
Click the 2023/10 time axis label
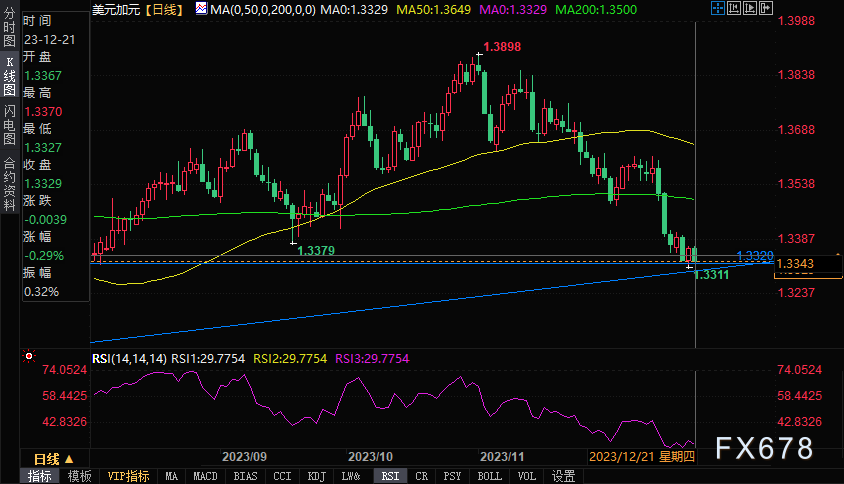(370, 457)
